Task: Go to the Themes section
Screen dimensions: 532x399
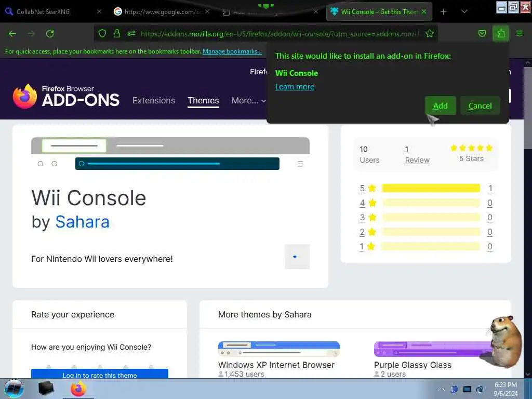Action: pos(203,100)
